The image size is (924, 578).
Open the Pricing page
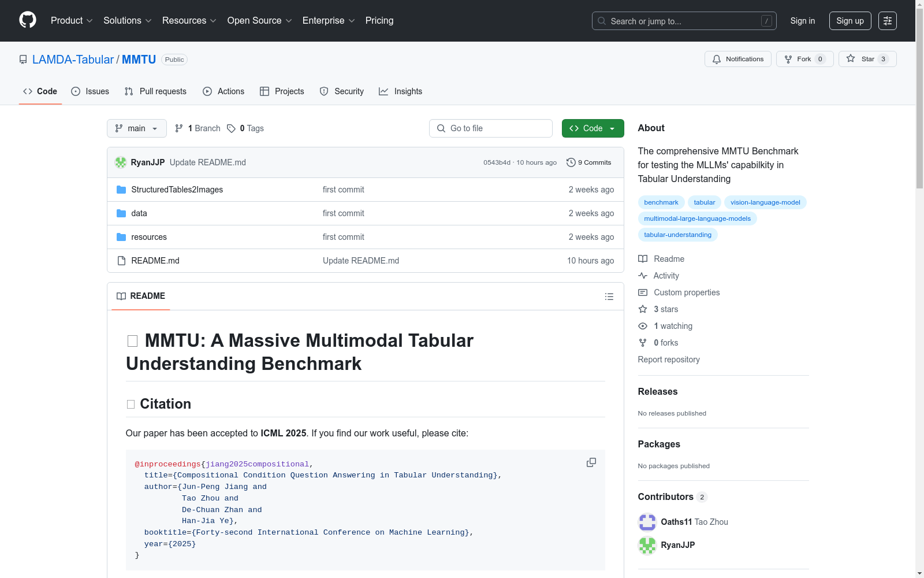pos(379,21)
